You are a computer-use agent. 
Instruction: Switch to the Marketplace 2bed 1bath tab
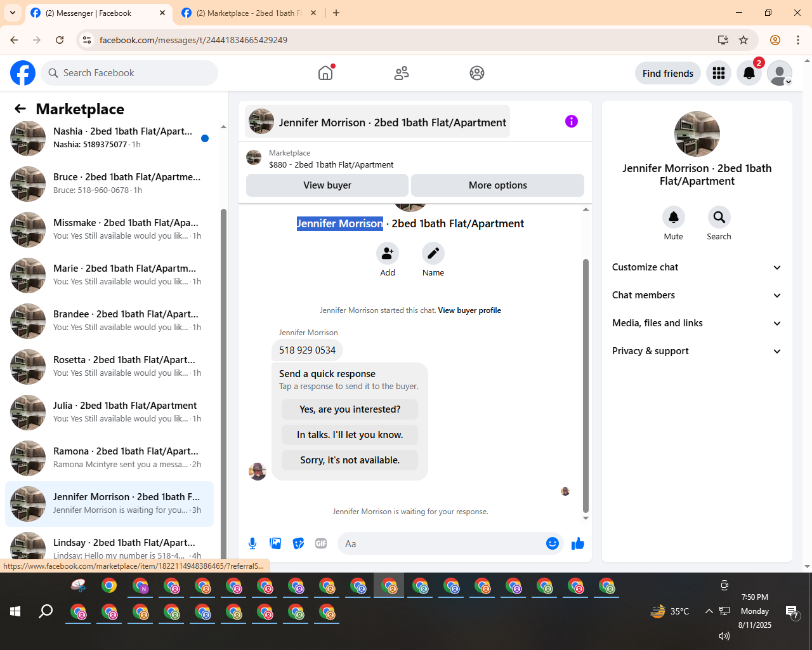coord(249,13)
